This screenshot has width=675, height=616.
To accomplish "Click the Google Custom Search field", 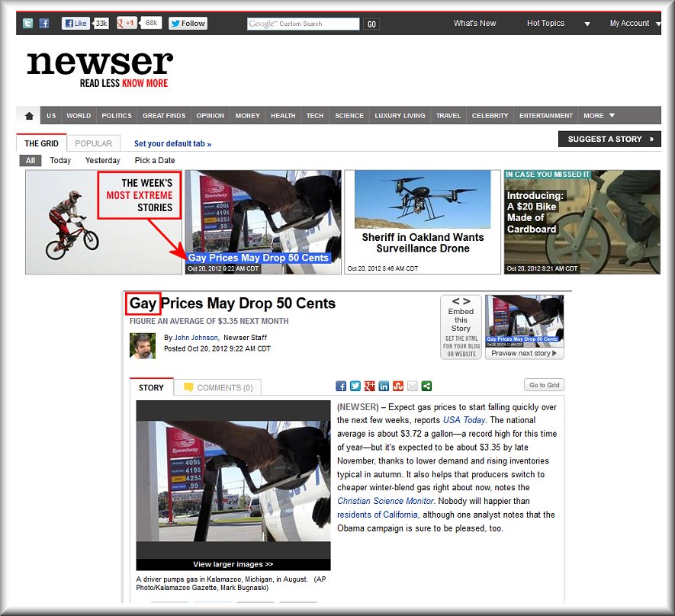I will point(303,24).
